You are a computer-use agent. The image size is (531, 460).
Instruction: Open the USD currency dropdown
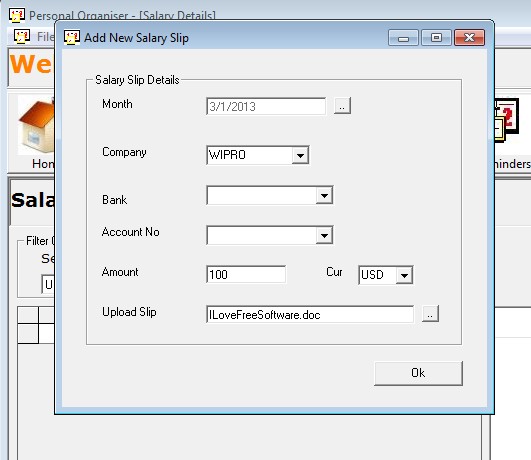(x=404, y=275)
